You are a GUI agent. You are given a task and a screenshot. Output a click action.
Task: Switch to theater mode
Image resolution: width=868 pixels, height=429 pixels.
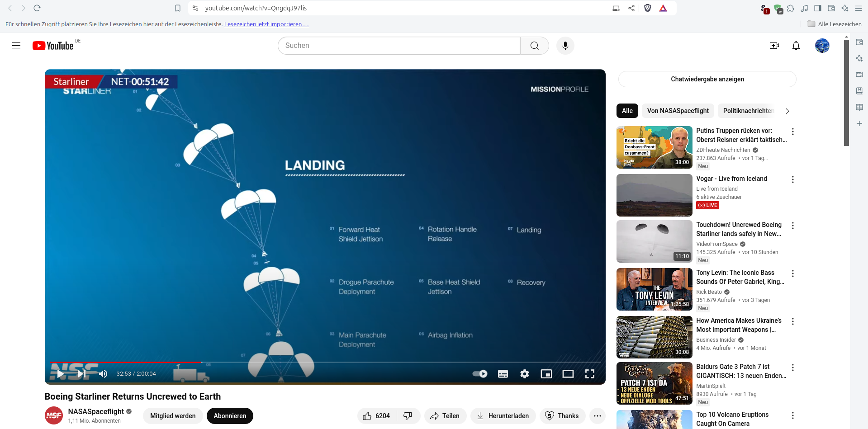point(568,374)
